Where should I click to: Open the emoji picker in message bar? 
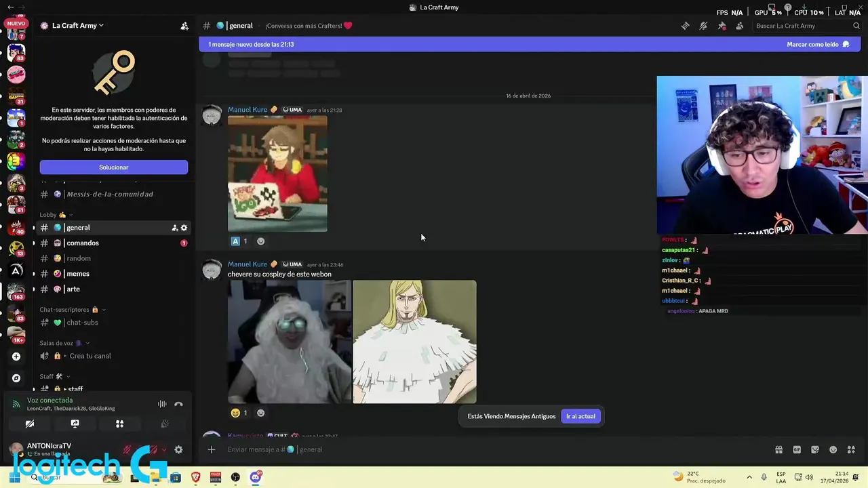click(833, 449)
